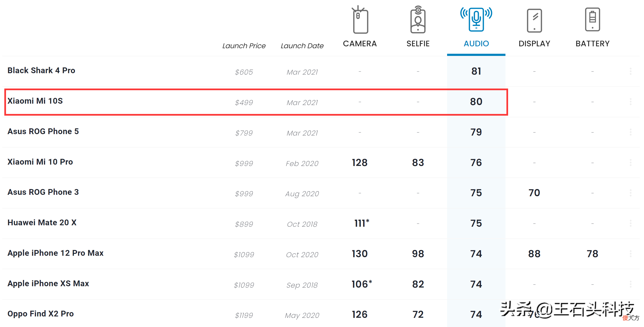Click the camera score 128 for Mi 10 Pro
Image resolution: width=644 pixels, height=327 pixels.
(x=360, y=163)
